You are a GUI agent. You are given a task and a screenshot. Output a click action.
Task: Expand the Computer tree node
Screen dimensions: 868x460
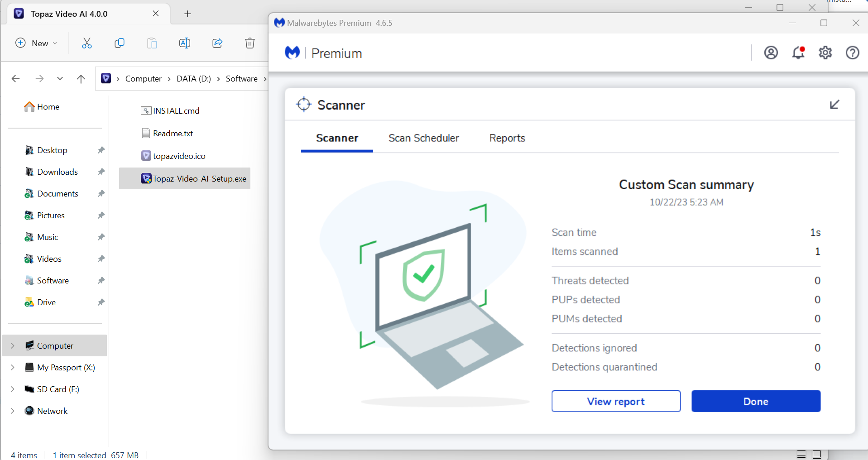[13, 345]
